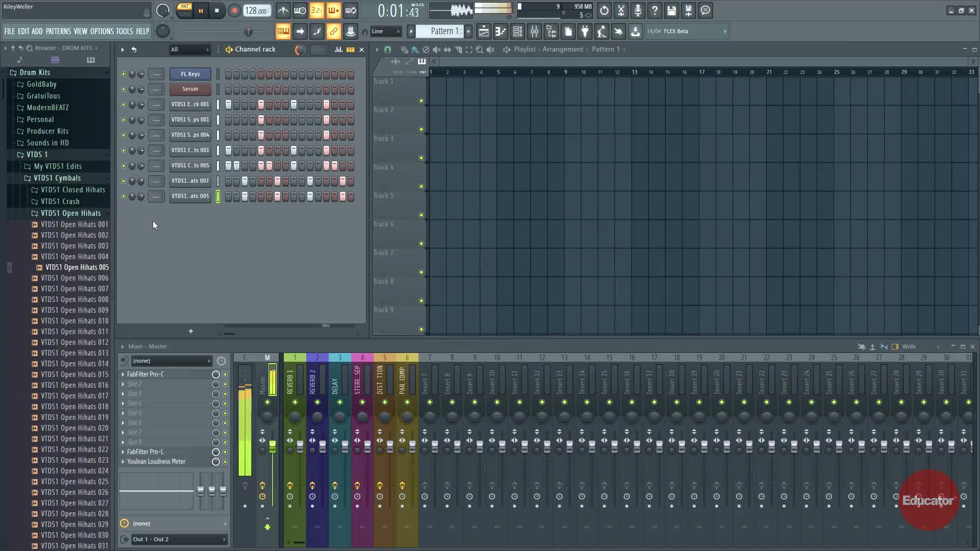
Task: Open the Line snap dropdown
Action: coord(386,32)
